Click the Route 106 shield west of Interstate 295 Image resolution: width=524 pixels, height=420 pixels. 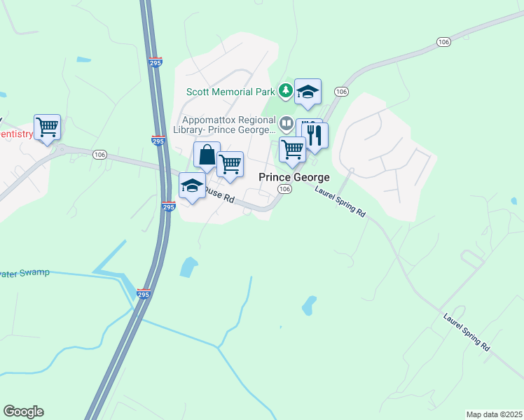[x=99, y=155]
